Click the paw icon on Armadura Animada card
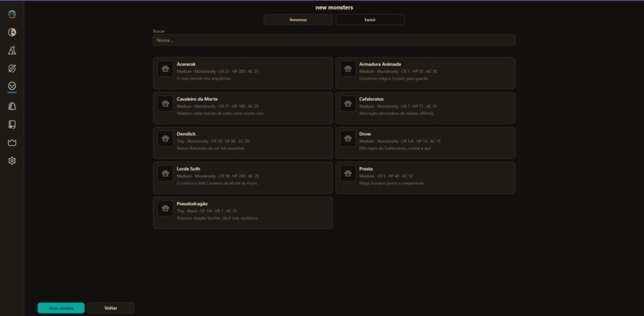644x316 pixels. pos(348,69)
